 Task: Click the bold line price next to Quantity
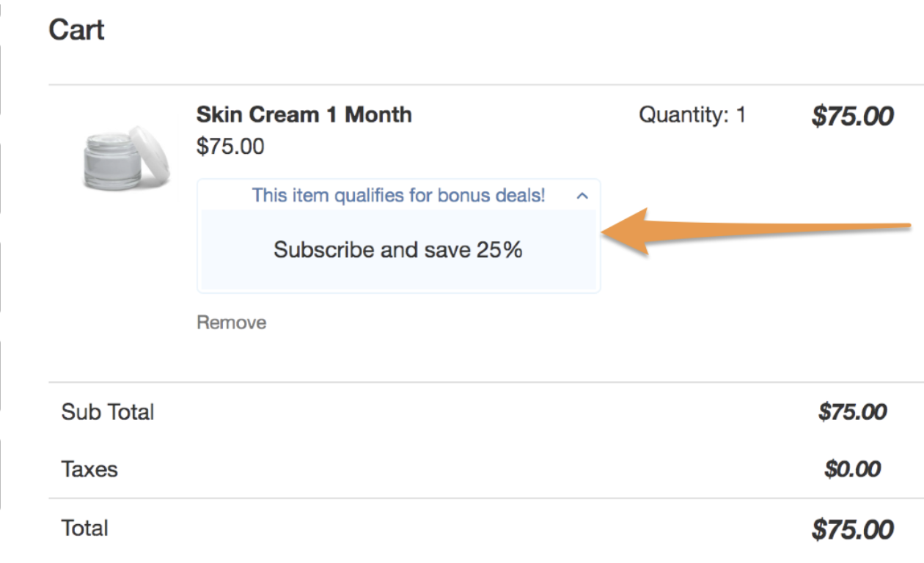point(852,117)
